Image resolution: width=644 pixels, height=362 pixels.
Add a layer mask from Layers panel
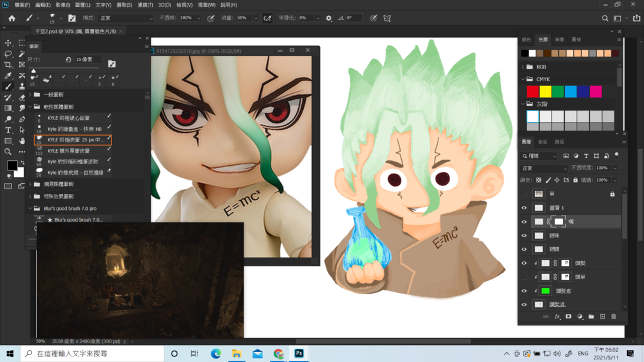569,317
